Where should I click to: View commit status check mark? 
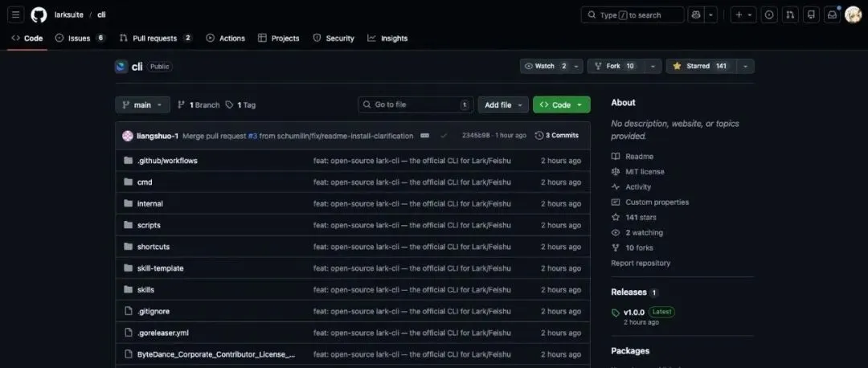444,136
